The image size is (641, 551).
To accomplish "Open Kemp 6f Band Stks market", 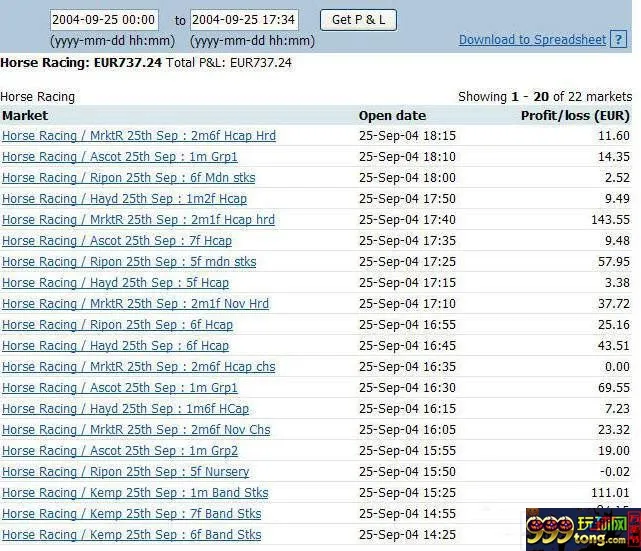I will (x=132, y=535).
